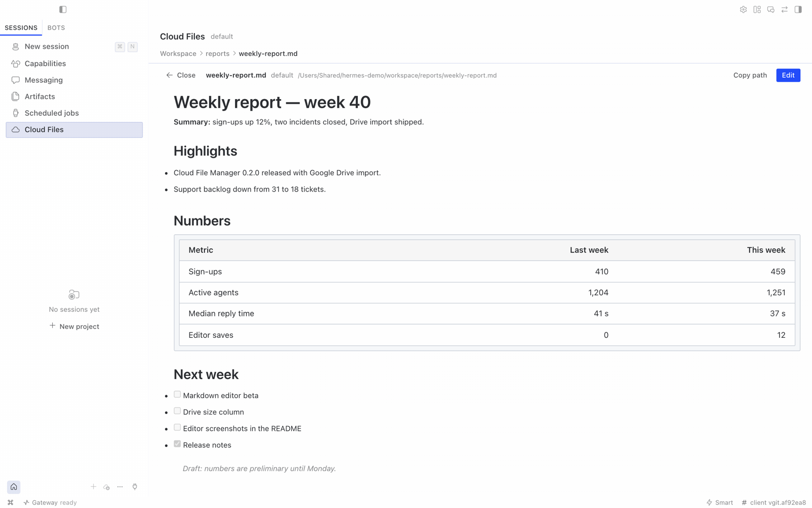Open the three-dots more menu in bottom toolbar
Viewport: 812px width, 508px height.
(120, 487)
